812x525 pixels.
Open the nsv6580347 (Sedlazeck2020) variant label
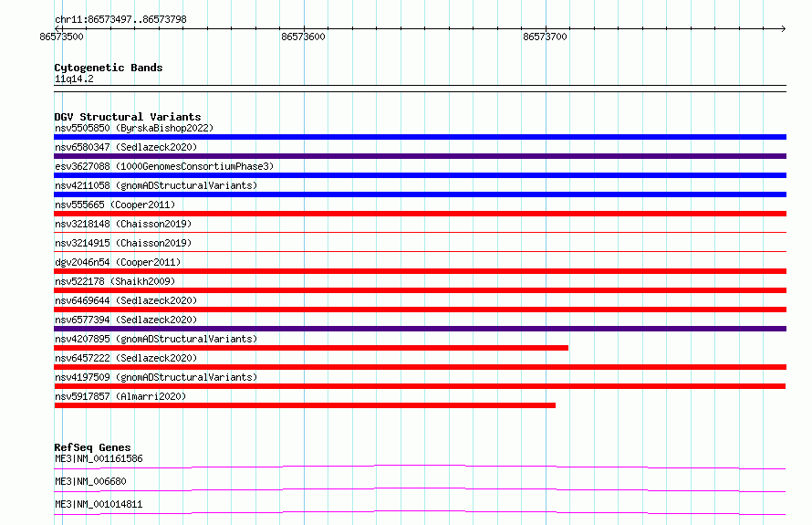pyautogui.click(x=126, y=147)
